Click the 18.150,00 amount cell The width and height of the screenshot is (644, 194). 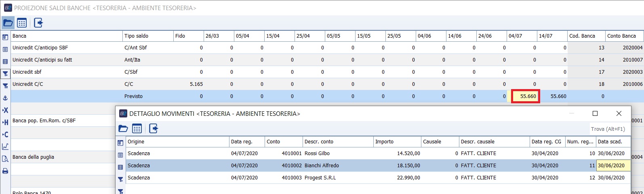[397, 166]
